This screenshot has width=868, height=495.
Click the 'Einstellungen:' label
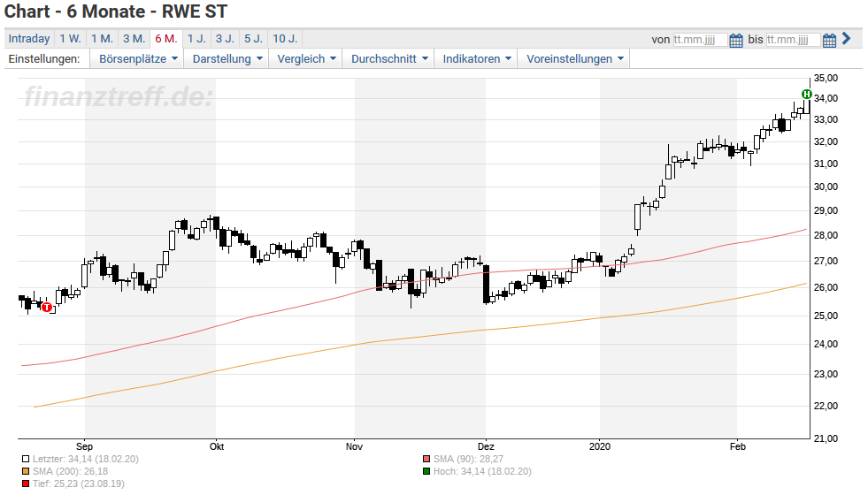(x=43, y=58)
